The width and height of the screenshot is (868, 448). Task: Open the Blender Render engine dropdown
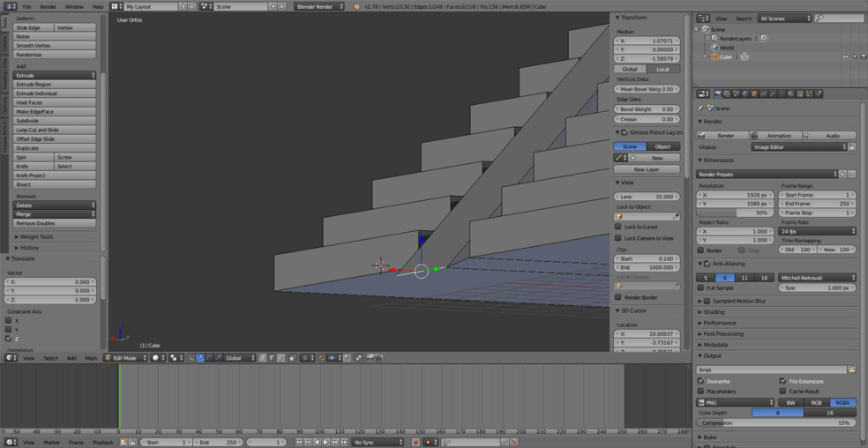318,7
